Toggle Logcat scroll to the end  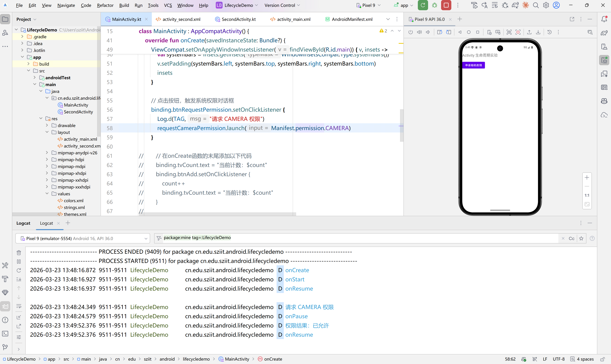[x=19, y=279]
